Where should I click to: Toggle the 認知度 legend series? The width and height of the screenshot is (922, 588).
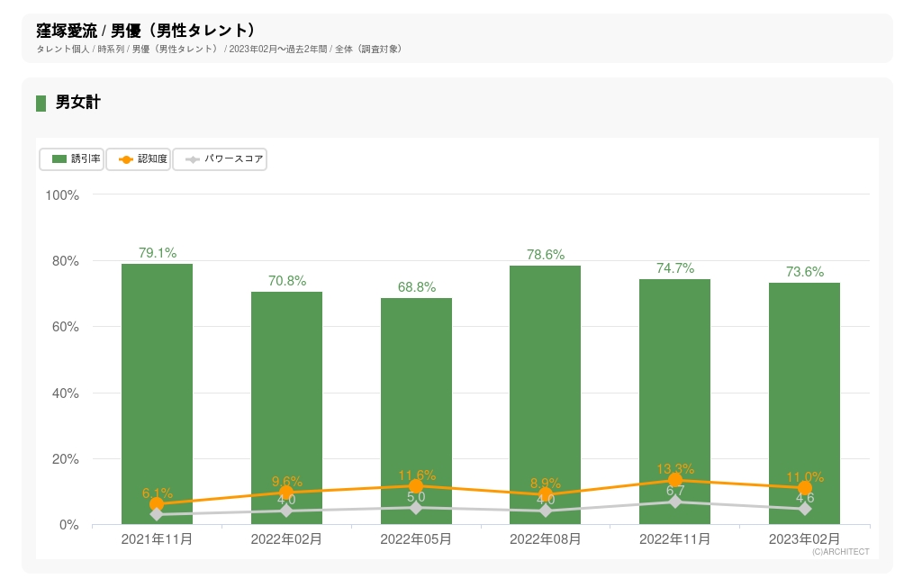pyautogui.click(x=139, y=159)
